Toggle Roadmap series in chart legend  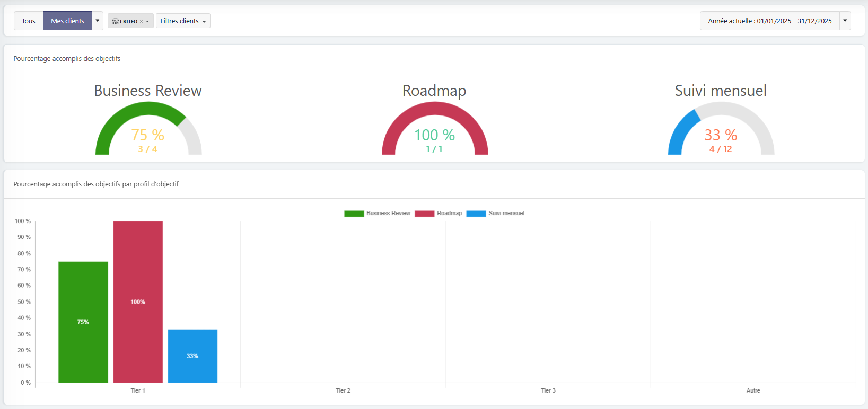439,214
